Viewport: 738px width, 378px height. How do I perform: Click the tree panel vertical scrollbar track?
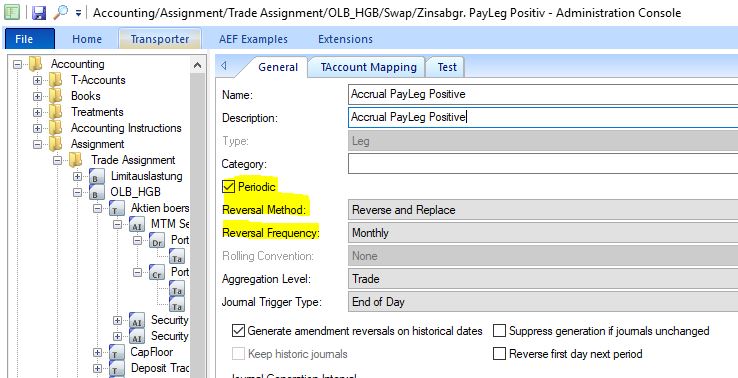pyautogui.click(x=198, y=225)
